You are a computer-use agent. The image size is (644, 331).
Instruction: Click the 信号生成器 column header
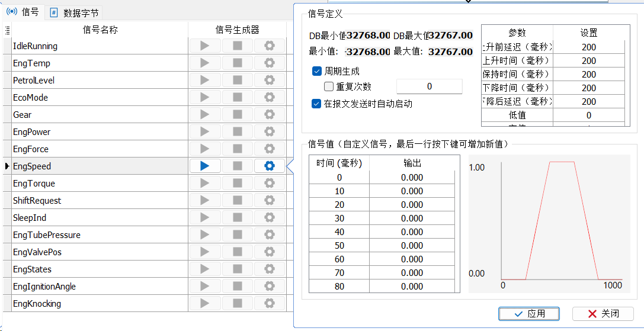238,30
